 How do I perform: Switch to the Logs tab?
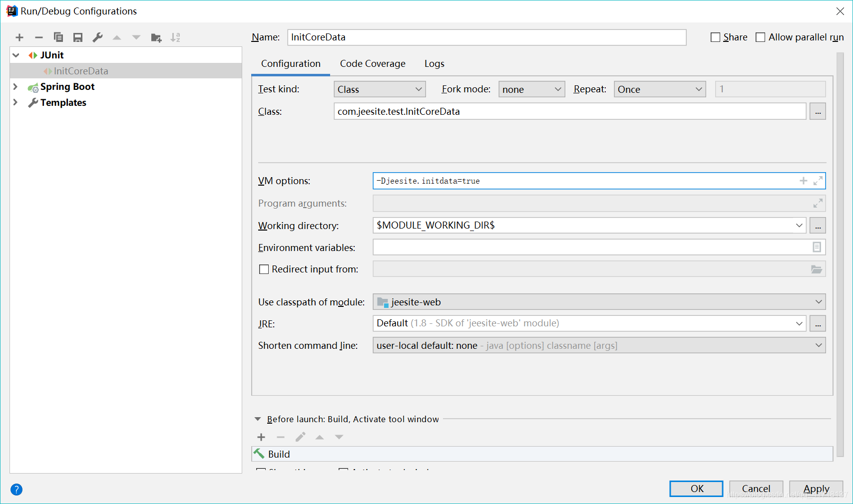pyautogui.click(x=434, y=64)
